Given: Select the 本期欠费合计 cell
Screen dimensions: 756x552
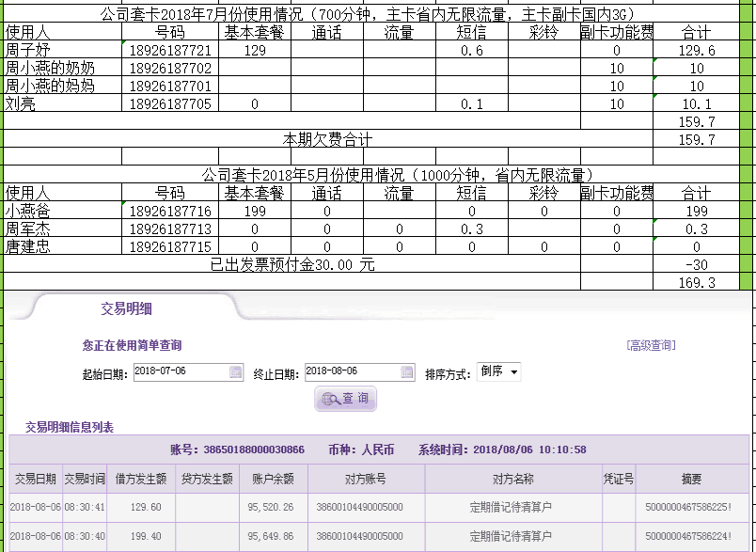Looking at the screenshot, I should point(328,139).
